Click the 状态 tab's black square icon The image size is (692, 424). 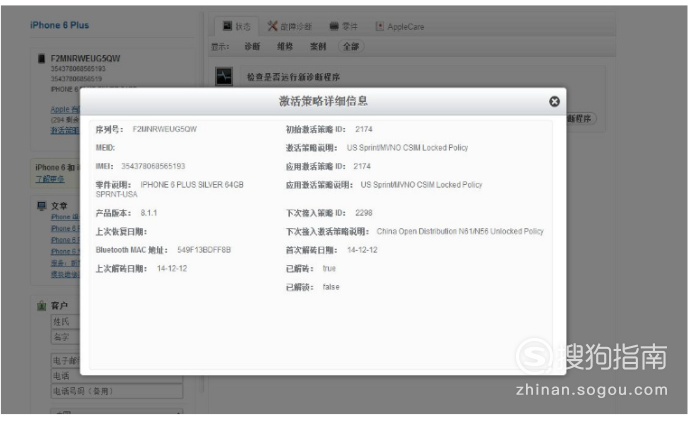227,26
